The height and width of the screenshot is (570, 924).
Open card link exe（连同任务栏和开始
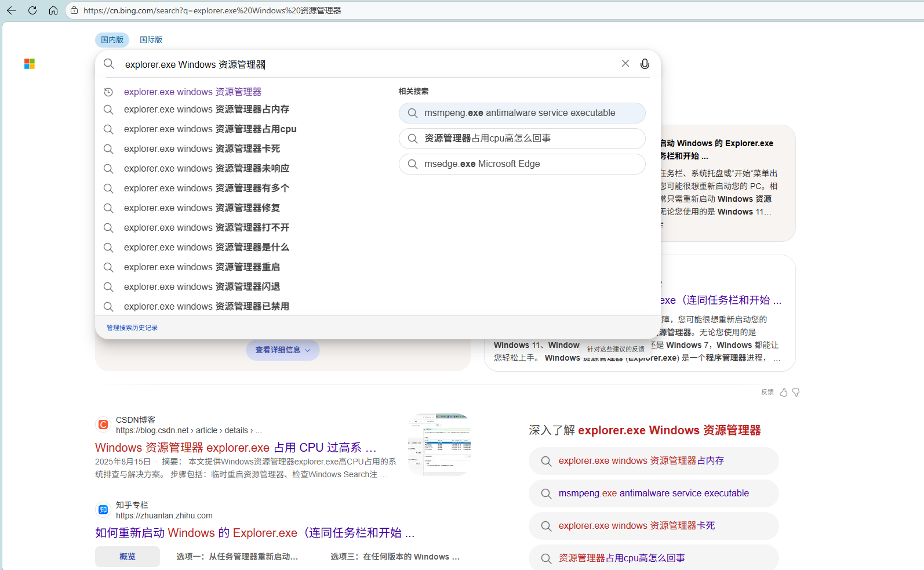click(x=721, y=300)
